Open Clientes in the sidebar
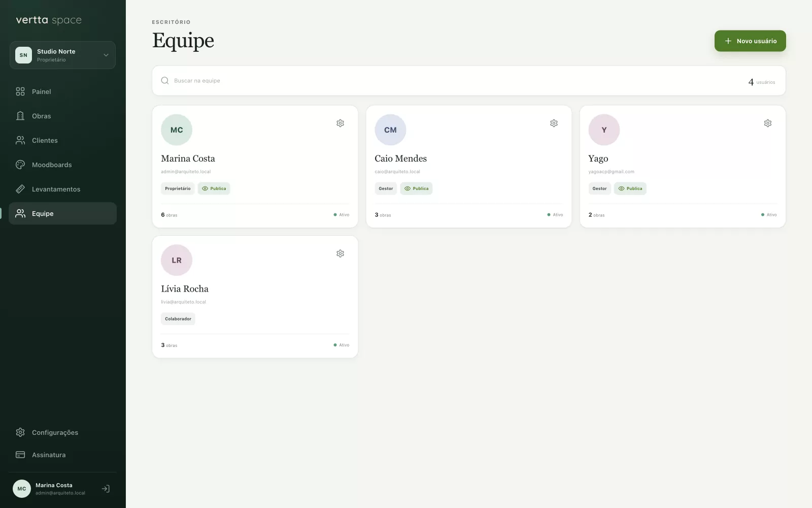 coord(62,140)
